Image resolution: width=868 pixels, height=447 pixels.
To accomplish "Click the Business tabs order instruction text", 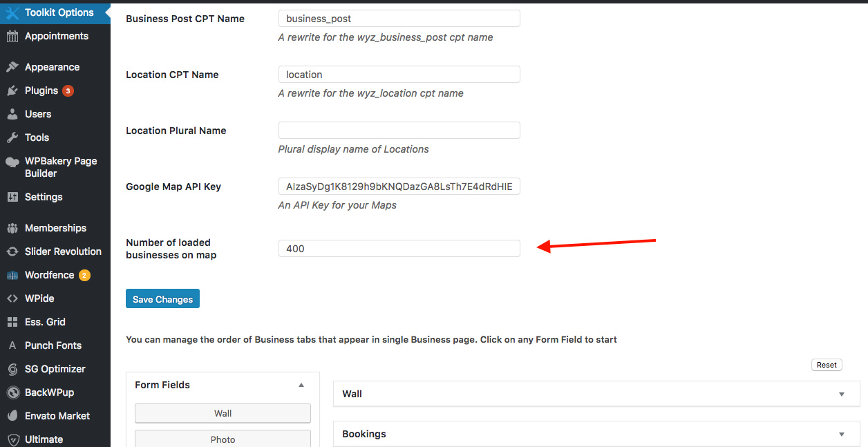I will coord(371,339).
